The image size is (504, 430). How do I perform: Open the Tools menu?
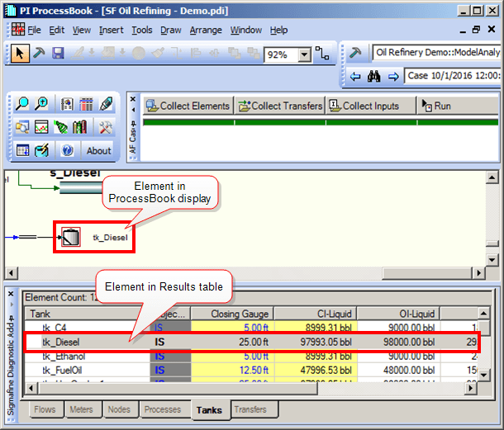coord(142,30)
